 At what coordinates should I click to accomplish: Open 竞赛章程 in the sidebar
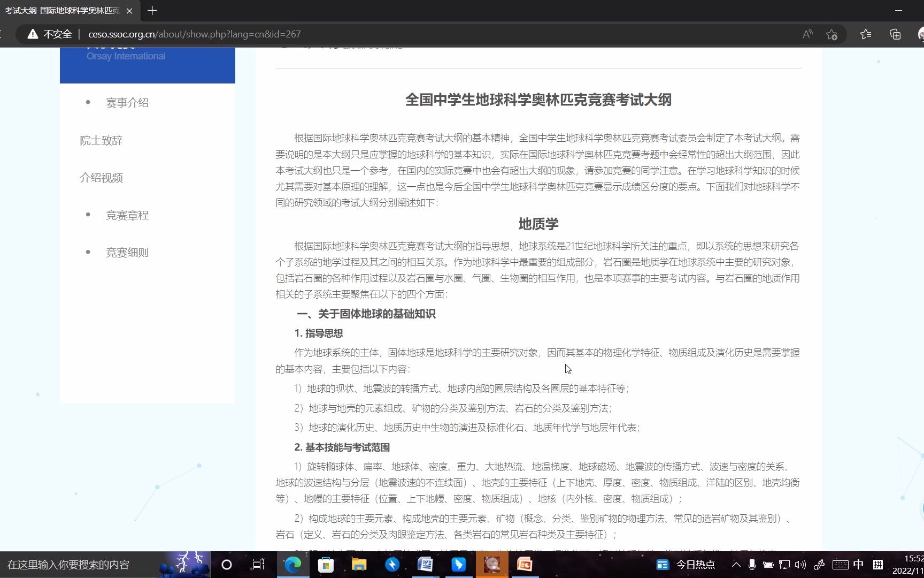127,215
